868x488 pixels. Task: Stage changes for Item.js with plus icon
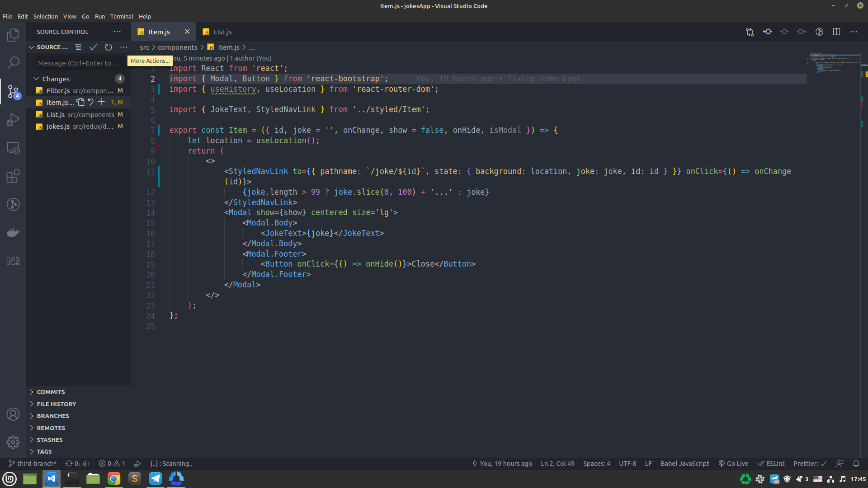point(101,102)
